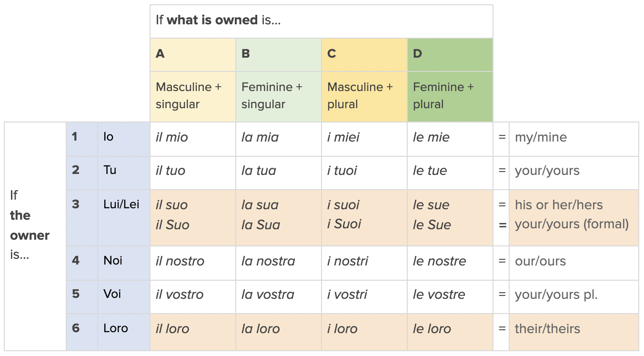Select the 'If what is owned is...' heading
Image resolution: width=644 pixels, height=356 pixels.
coord(218,21)
